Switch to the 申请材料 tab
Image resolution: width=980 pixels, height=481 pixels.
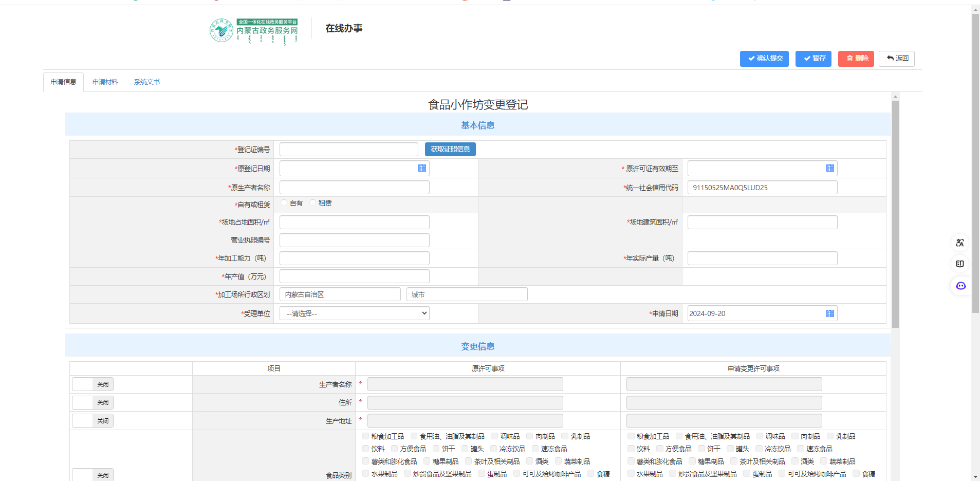(105, 82)
